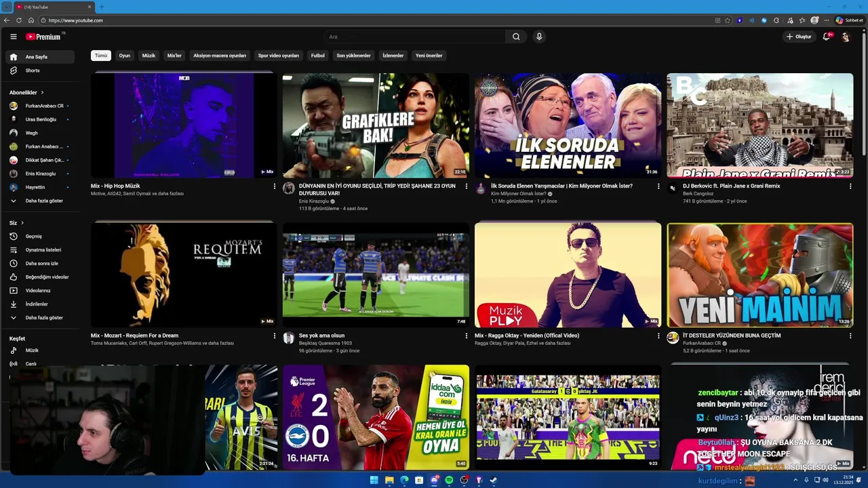This screenshot has width=868, height=488.
Task: Open Wegh subscription channel
Action: [x=40, y=133]
